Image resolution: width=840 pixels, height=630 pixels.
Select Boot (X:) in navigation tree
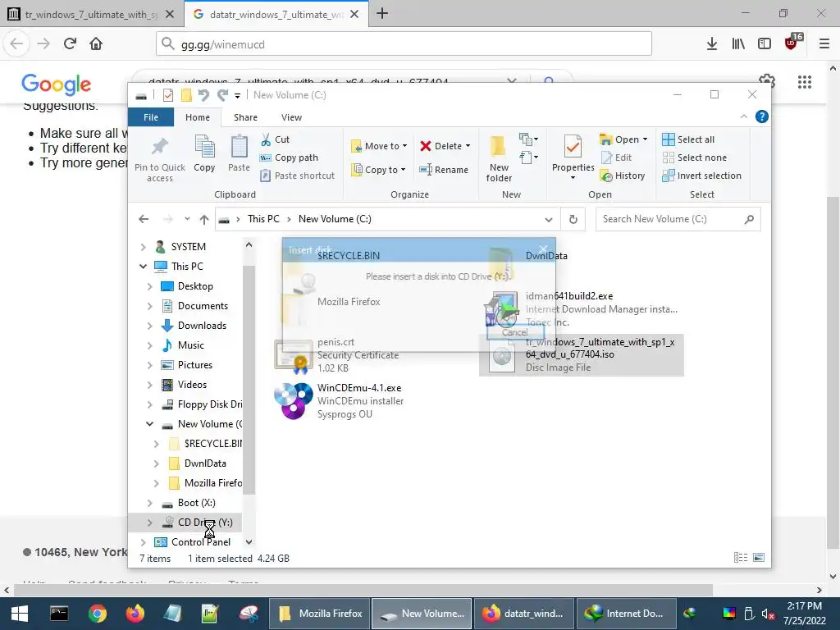(196, 503)
